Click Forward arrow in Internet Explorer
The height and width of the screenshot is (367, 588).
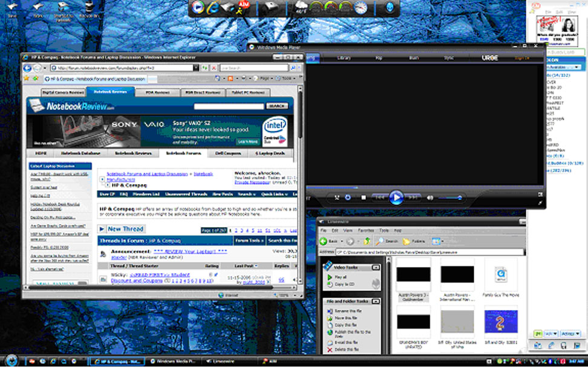(37, 68)
